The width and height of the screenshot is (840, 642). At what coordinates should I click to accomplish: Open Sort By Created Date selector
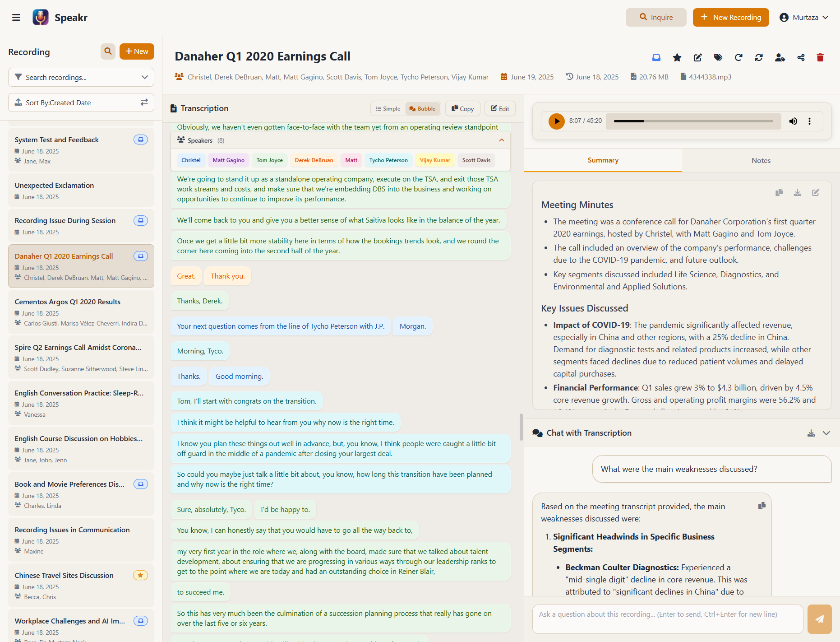81,102
